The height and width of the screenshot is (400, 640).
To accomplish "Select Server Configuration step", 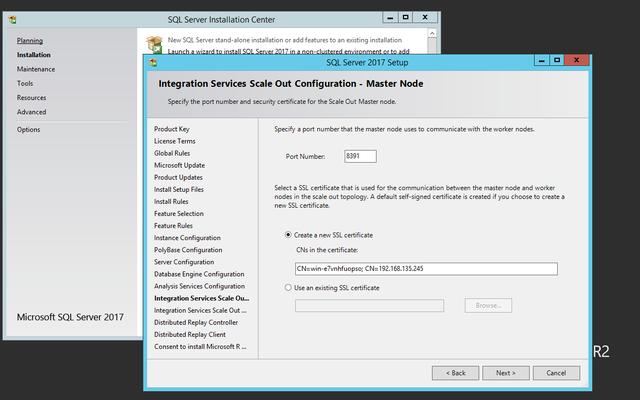I will [x=184, y=262].
